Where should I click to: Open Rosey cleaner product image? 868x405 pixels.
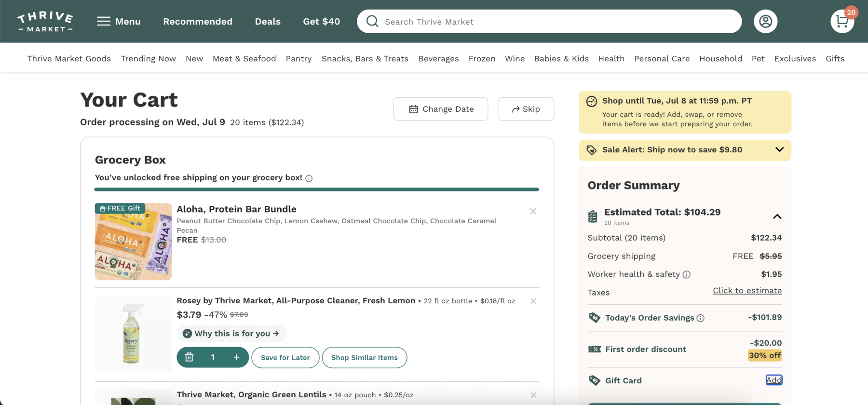133,333
